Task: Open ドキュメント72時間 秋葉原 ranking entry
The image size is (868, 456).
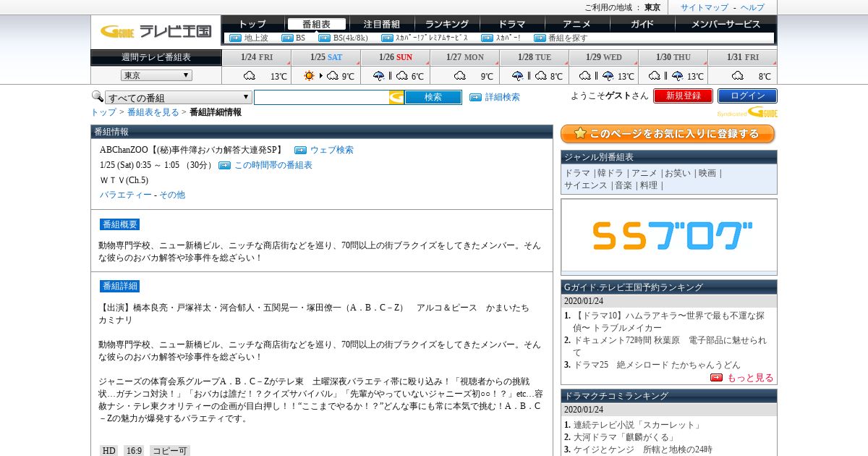Action: (670, 346)
